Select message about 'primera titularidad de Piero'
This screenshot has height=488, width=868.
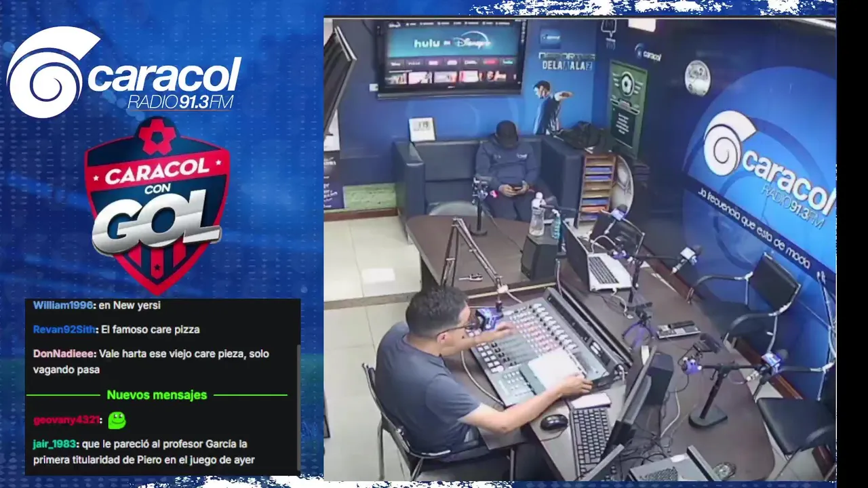(x=144, y=452)
